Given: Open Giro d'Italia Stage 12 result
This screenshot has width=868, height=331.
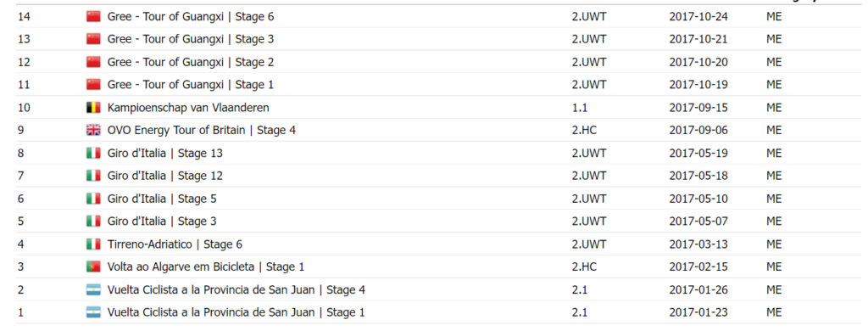Looking at the screenshot, I should click(x=165, y=176).
